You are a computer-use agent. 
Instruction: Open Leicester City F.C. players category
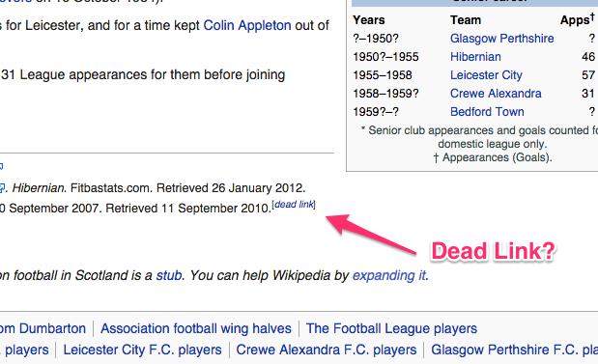[x=142, y=350]
